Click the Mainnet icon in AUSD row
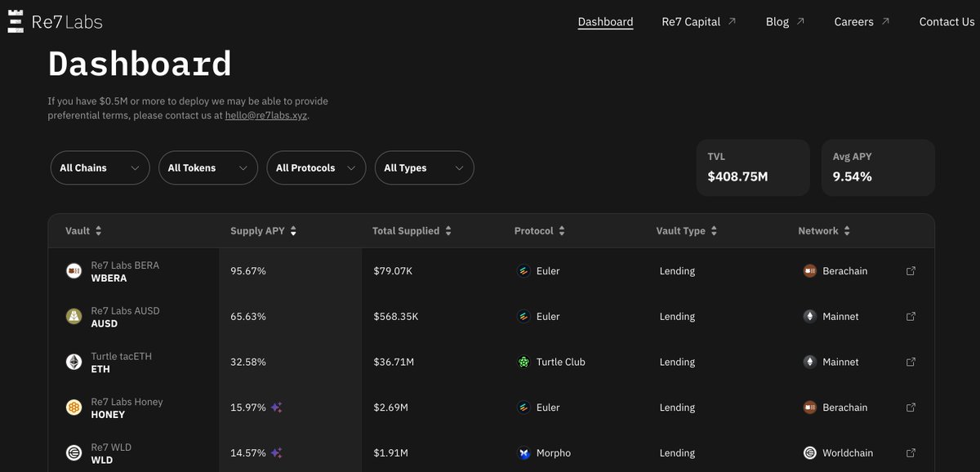The width and height of the screenshot is (980, 472). [x=809, y=317]
